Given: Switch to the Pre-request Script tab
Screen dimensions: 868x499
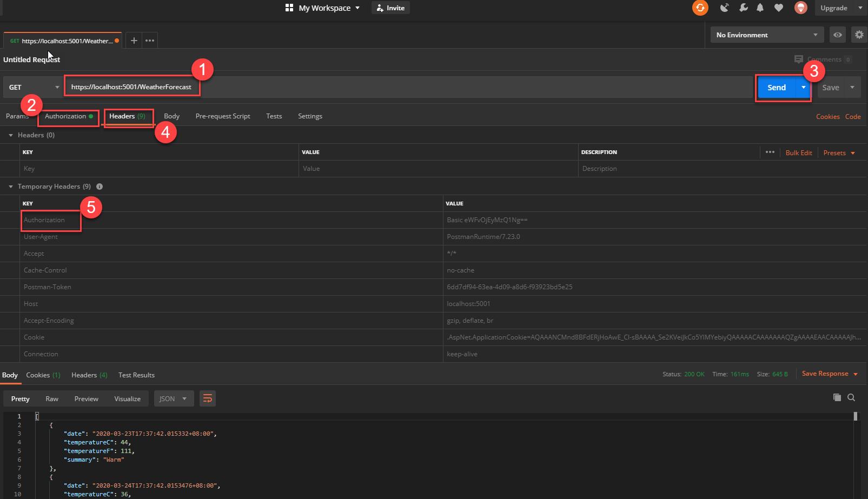Looking at the screenshot, I should [223, 116].
